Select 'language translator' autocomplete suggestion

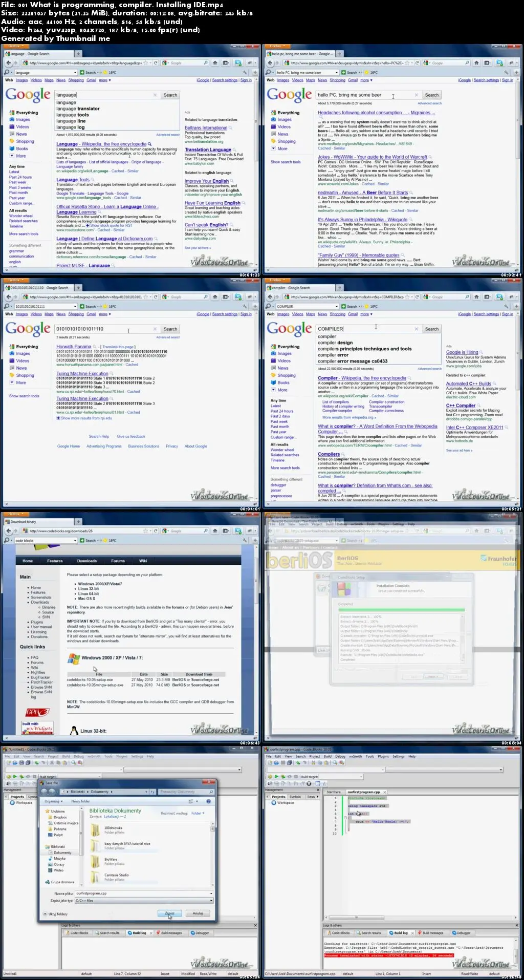coord(78,109)
